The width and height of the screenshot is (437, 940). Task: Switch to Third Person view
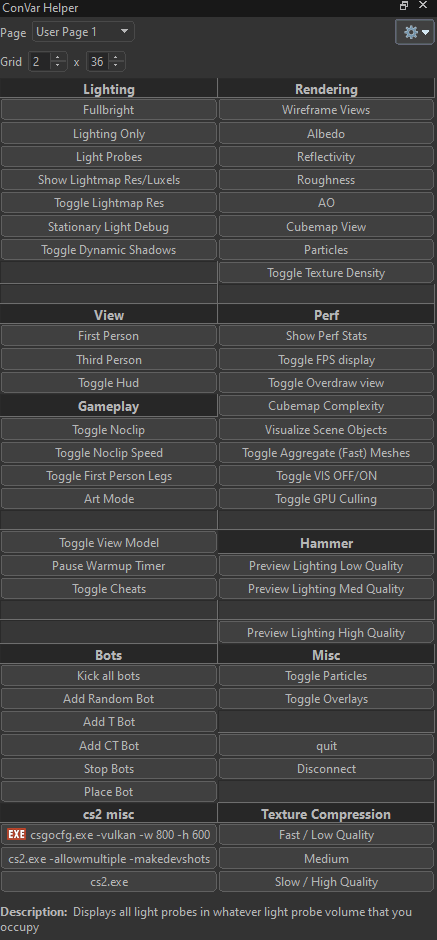(x=109, y=360)
